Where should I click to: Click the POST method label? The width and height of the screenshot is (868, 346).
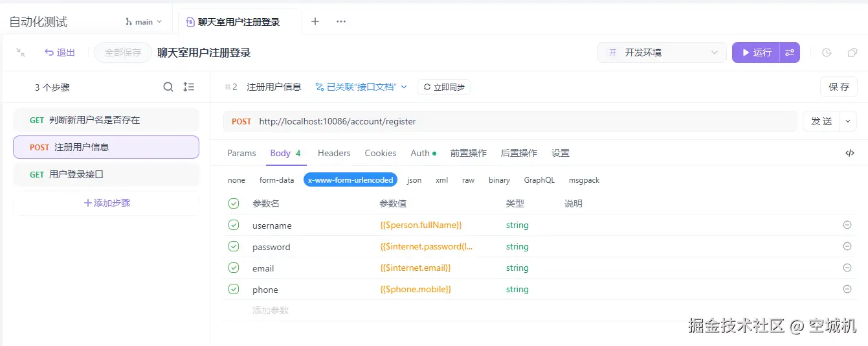tap(241, 121)
